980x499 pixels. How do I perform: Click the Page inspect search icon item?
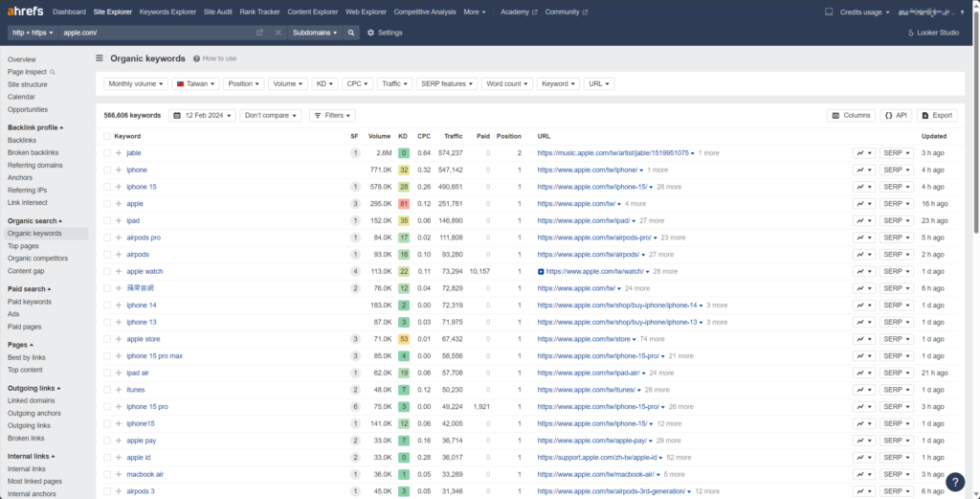tap(32, 72)
